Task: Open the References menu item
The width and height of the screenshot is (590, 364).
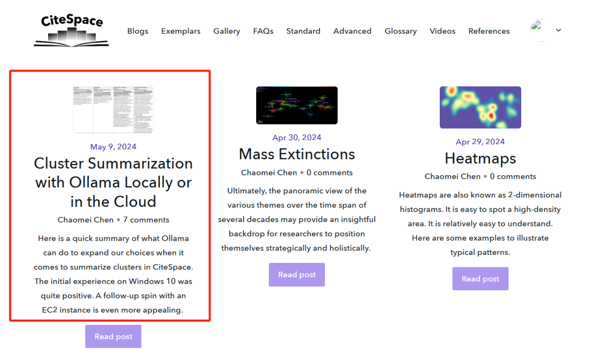Action: 489,31
